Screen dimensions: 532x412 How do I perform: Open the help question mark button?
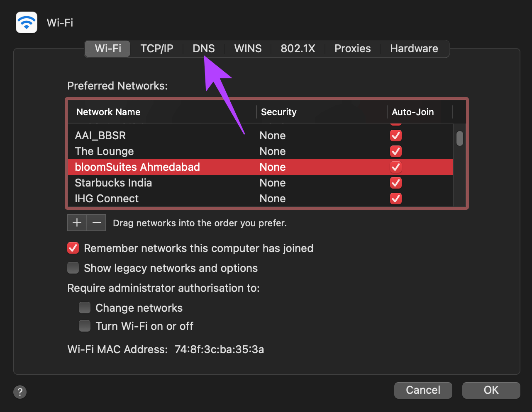click(20, 392)
